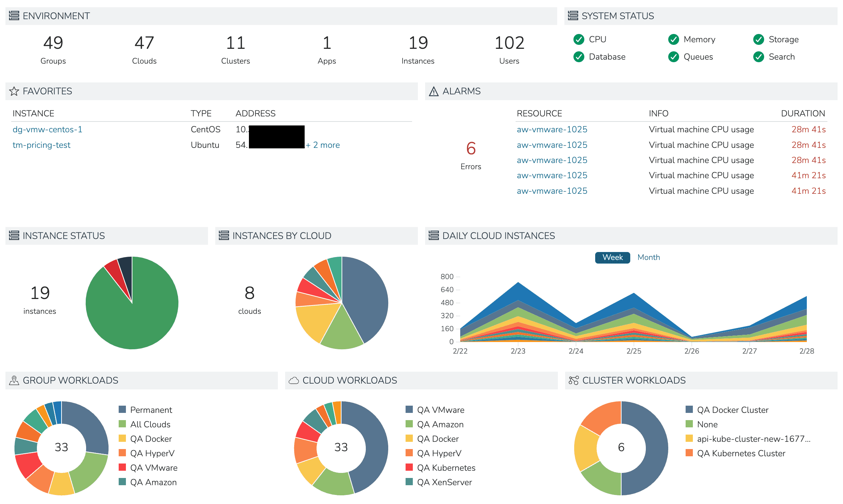The height and width of the screenshot is (504, 843).
Task: Select the Week view tab
Action: pos(612,257)
